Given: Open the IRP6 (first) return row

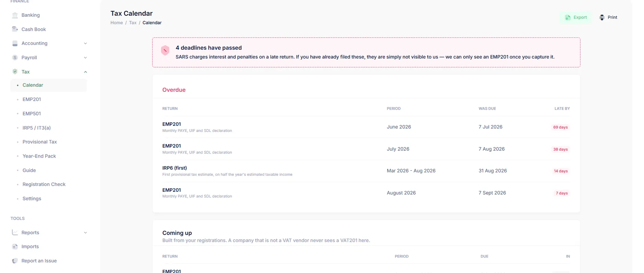Looking at the screenshot, I should (x=366, y=171).
